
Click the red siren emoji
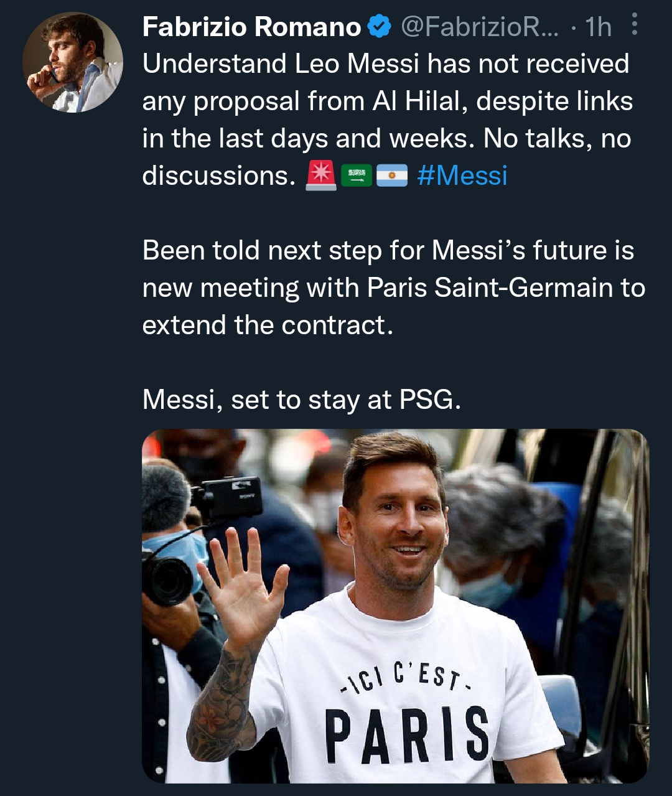321,176
